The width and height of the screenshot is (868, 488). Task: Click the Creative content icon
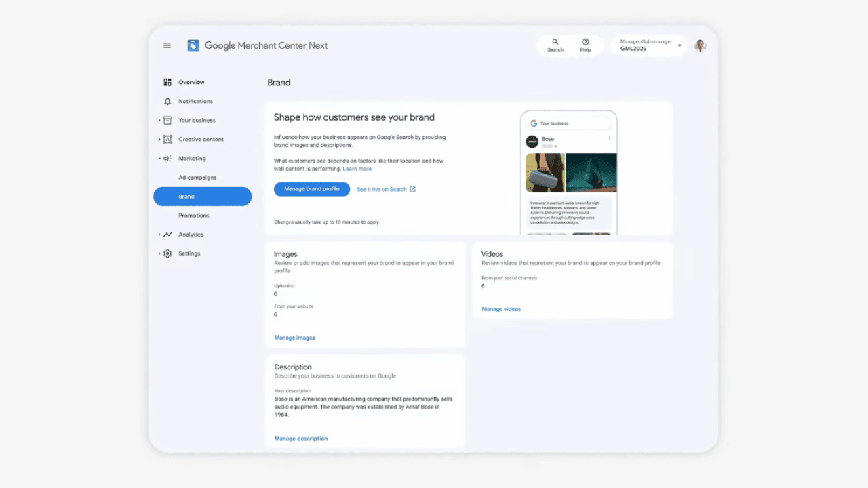(167, 139)
